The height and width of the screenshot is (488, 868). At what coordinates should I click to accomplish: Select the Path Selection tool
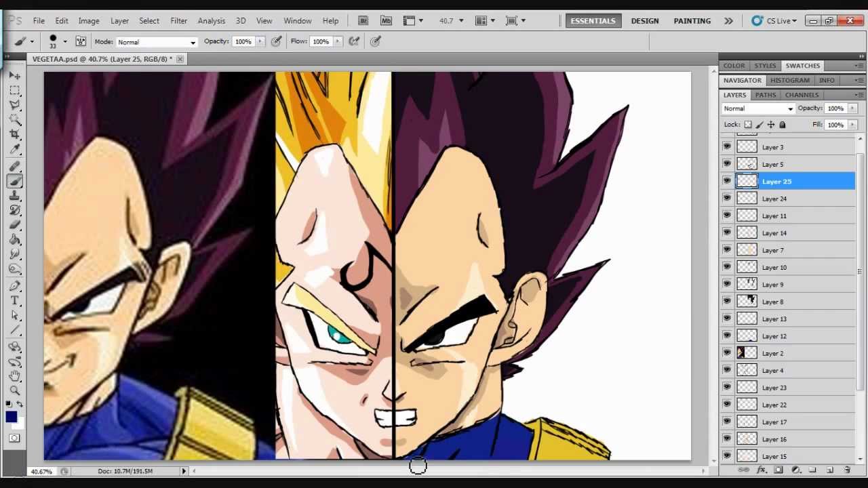coord(14,316)
